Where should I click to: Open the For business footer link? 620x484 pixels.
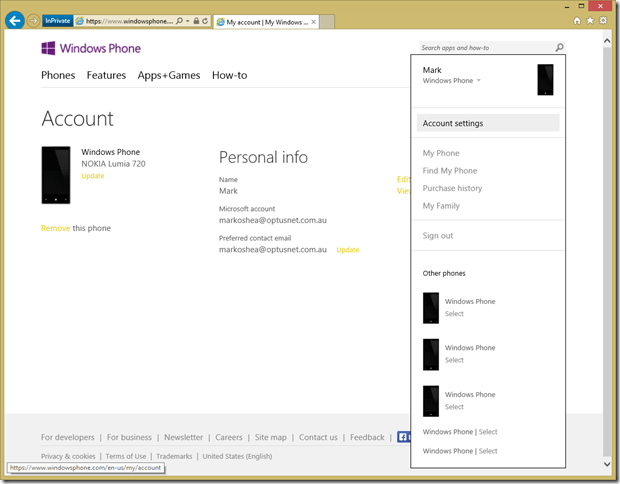pos(129,437)
